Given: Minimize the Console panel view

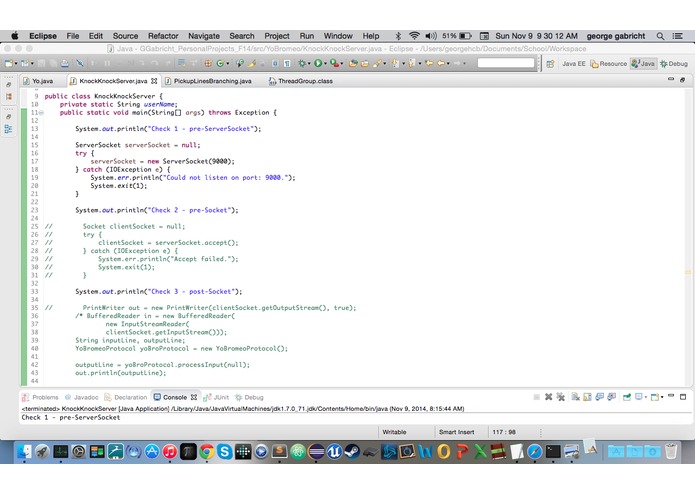Looking at the screenshot, I should 671,395.
